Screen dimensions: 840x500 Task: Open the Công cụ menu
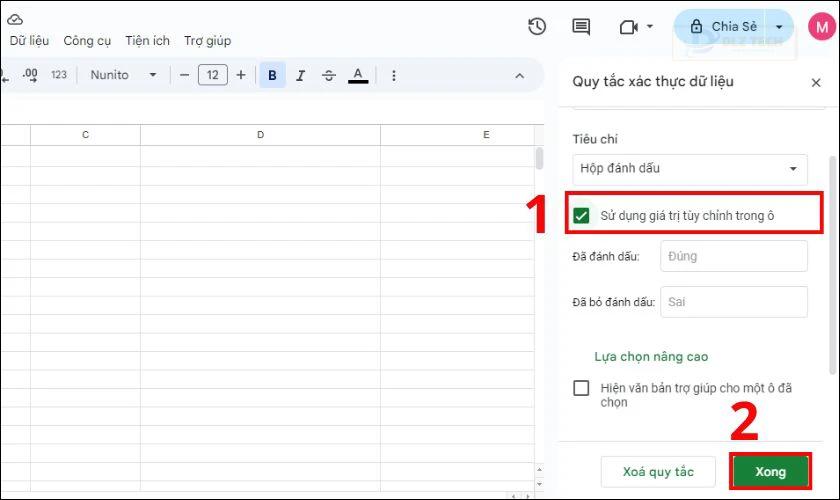tap(87, 41)
